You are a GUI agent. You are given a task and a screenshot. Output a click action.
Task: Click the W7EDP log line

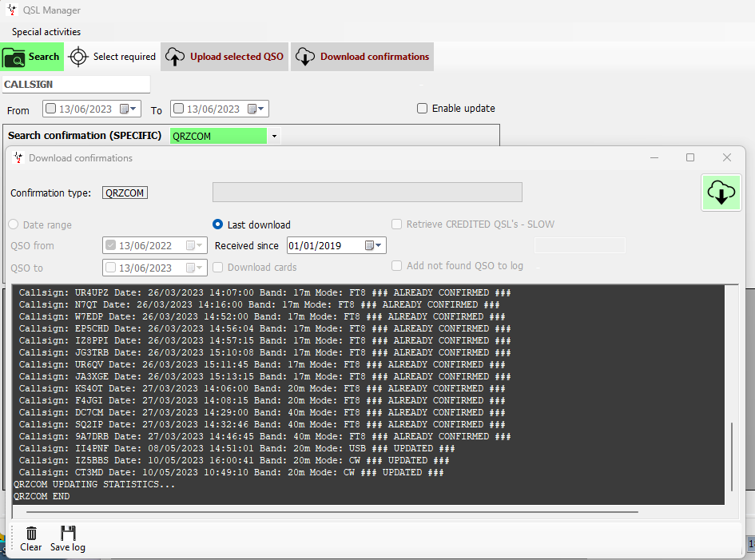[x=262, y=316]
